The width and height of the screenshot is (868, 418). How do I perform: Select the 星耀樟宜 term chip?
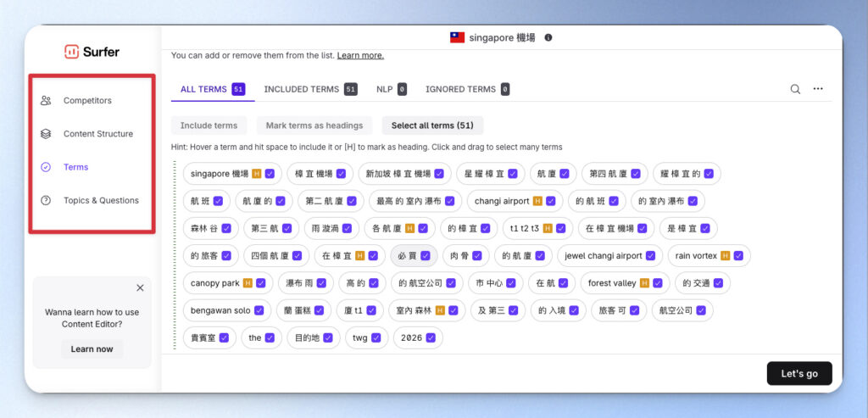click(491, 174)
